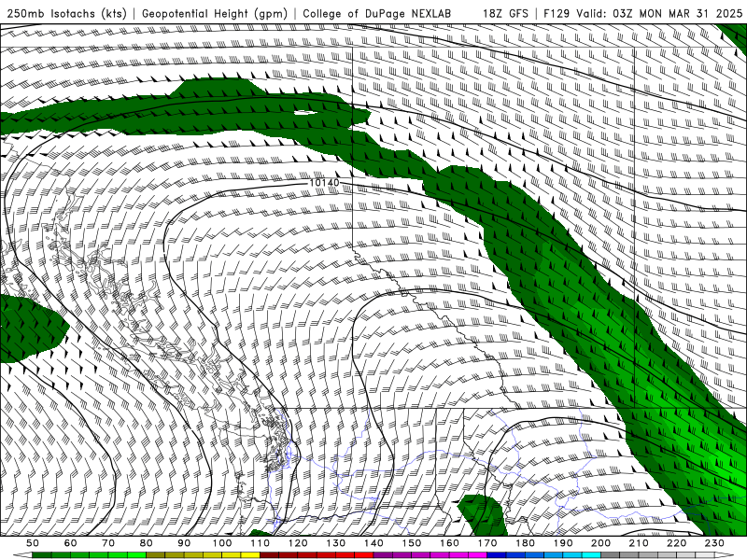The image size is (747, 560).
Task: Click the 200 value on the color scale
Action: (600, 543)
